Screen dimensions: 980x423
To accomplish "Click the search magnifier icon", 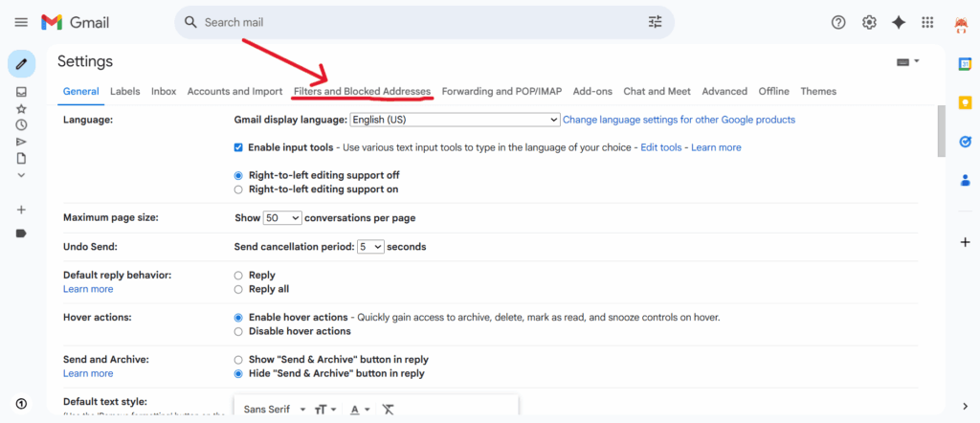I will click(190, 23).
